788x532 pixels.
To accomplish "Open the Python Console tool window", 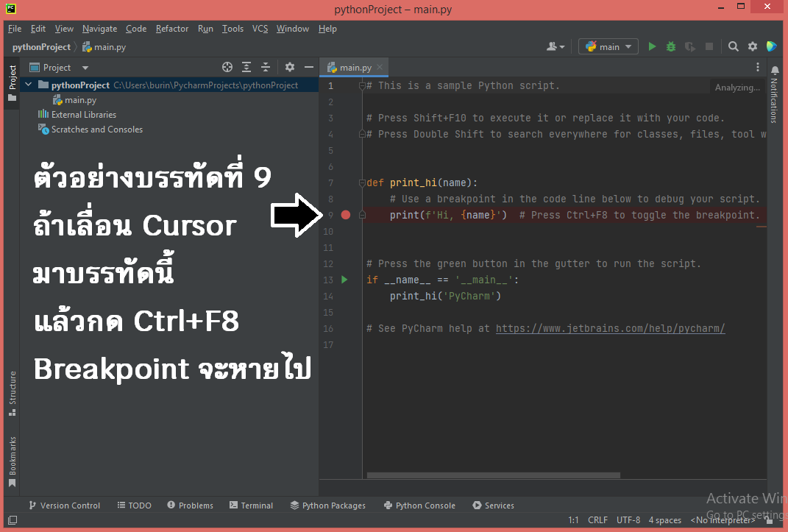I will pos(419,506).
